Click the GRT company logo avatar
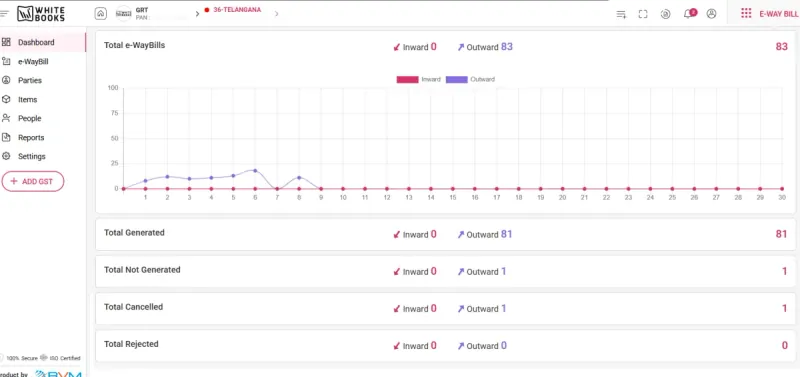The width and height of the screenshot is (800, 377). pyautogui.click(x=123, y=14)
